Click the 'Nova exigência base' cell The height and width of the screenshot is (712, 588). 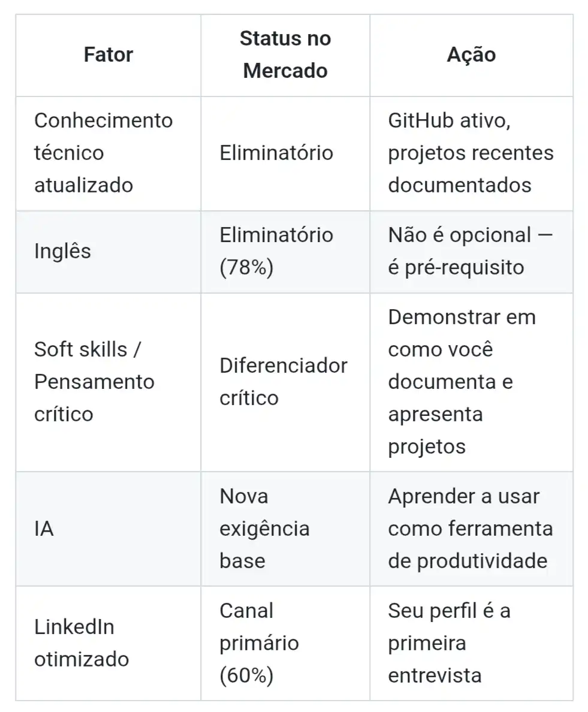[264, 529]
